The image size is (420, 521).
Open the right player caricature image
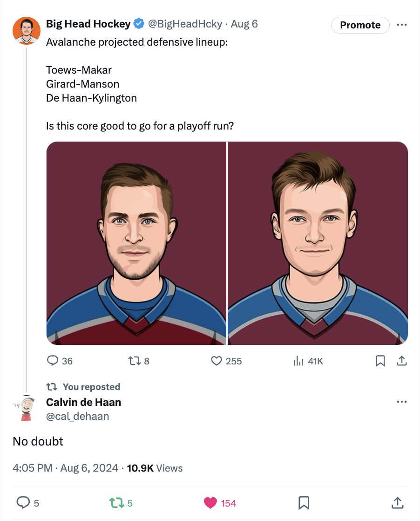[318, 243]
